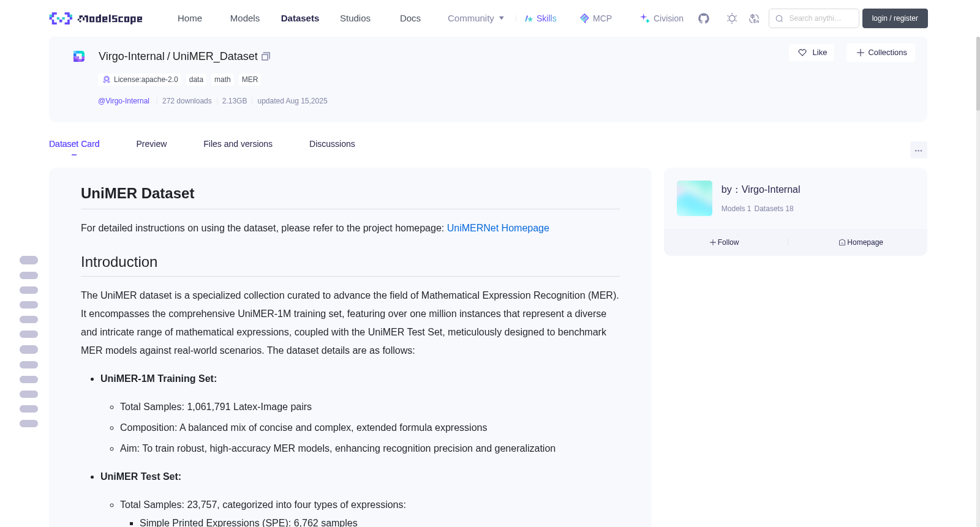Select the License:apache-2.0 tag
Screen dimensions: 980x527
coord(140,80)
